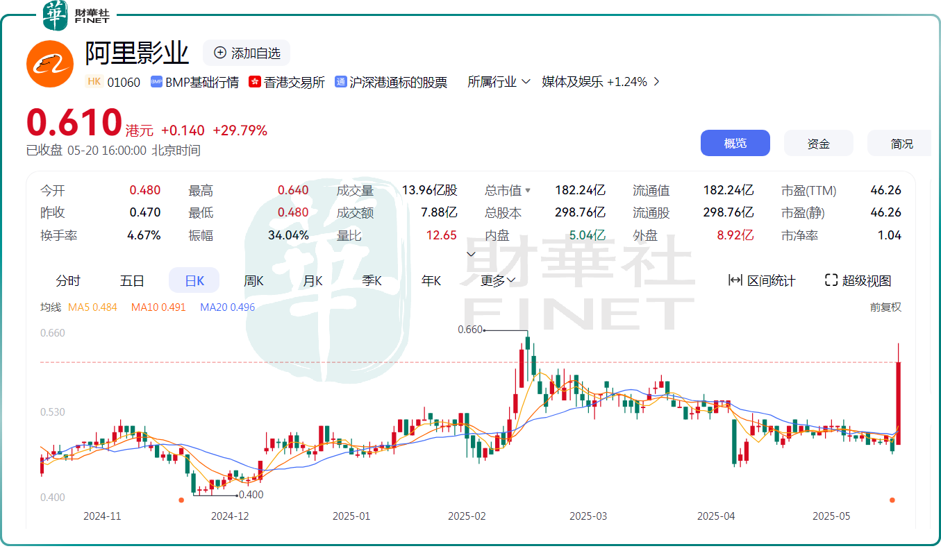Click the plus icon in 添加自选
The image size is (941, 560).
[220, 53]
